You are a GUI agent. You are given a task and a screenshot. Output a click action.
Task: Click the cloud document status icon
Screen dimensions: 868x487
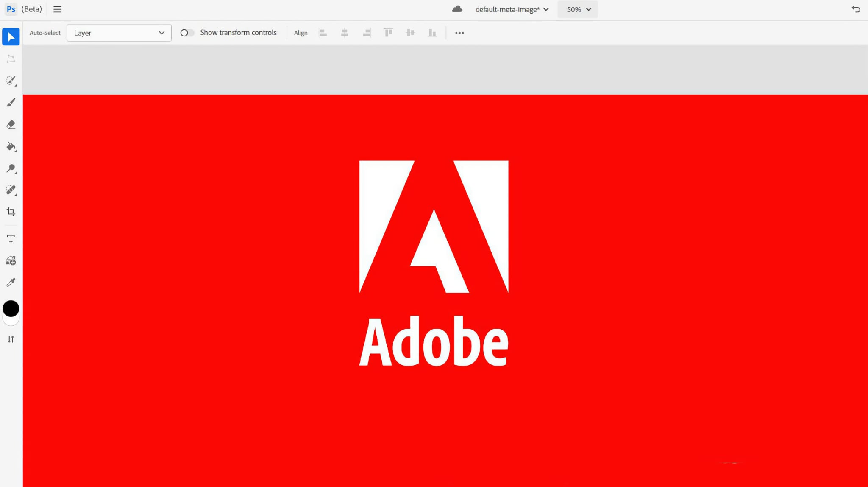tap(457, 9)
